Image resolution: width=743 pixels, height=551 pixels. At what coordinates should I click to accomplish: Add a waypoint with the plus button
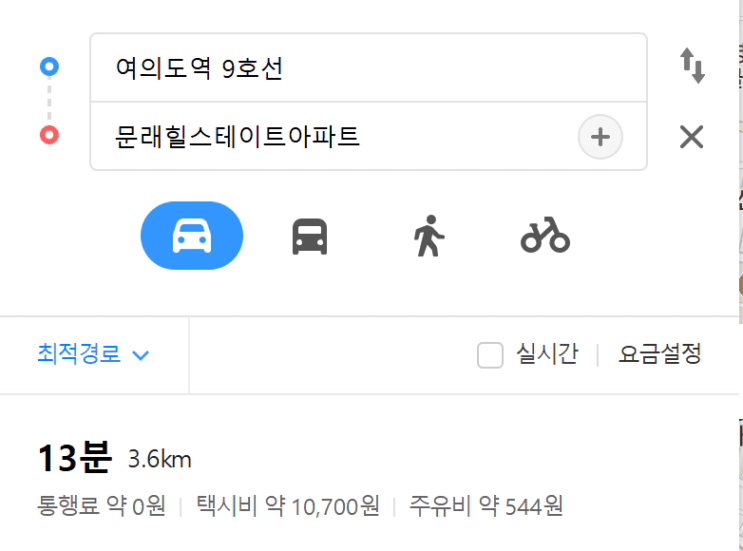(x=600, y=137)
